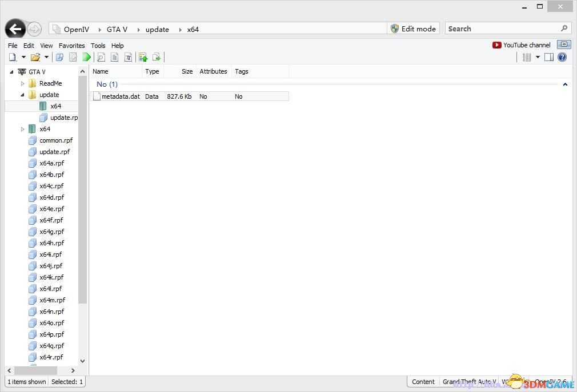Click into the Search field

[502, 29]
